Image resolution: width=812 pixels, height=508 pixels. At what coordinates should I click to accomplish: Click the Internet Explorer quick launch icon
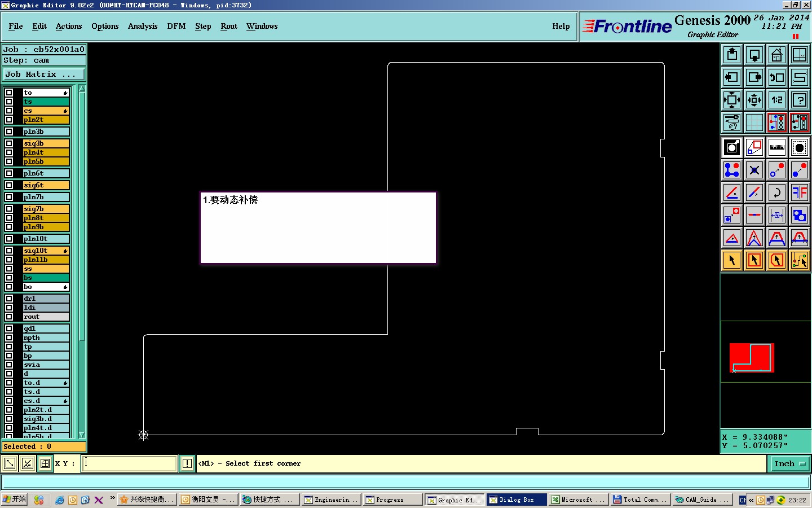(x=59, y=500)
